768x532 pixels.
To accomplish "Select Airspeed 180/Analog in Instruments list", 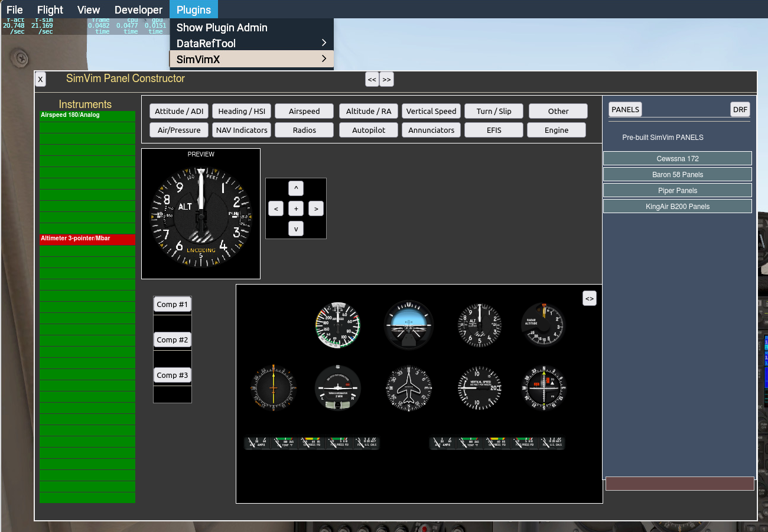I will (x=87, y=116).
